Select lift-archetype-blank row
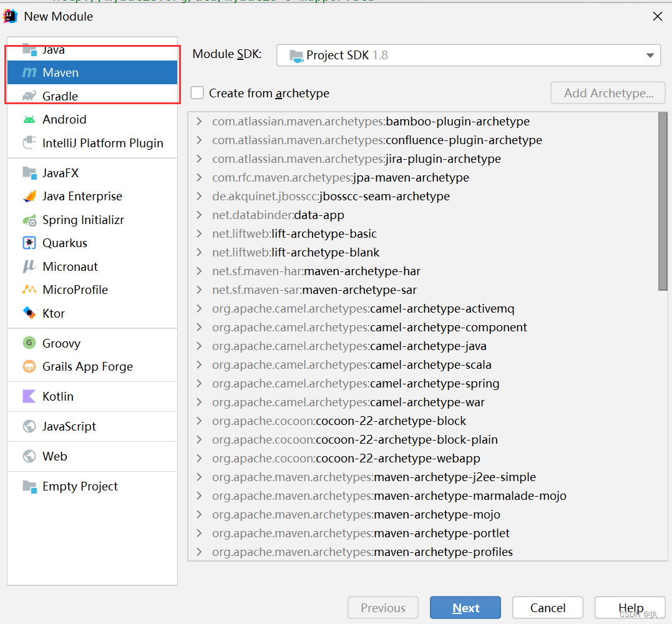 422,253
